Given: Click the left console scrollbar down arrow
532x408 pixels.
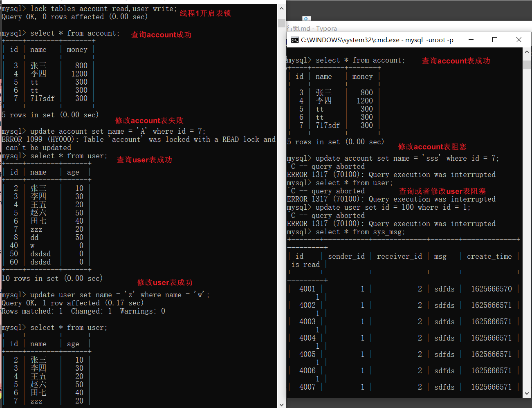Looking at the screenshot, I should (281, 404).
